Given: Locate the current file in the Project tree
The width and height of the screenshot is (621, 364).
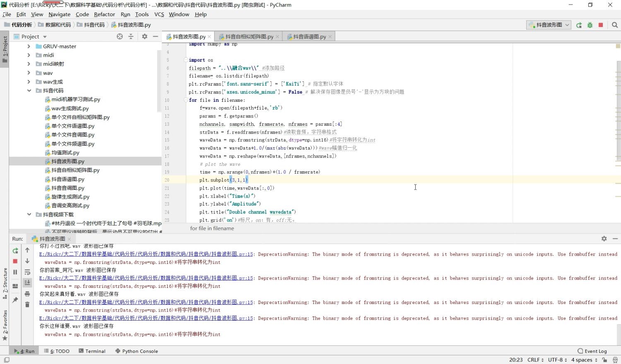Looking at the screenshot, I should 120,36.
